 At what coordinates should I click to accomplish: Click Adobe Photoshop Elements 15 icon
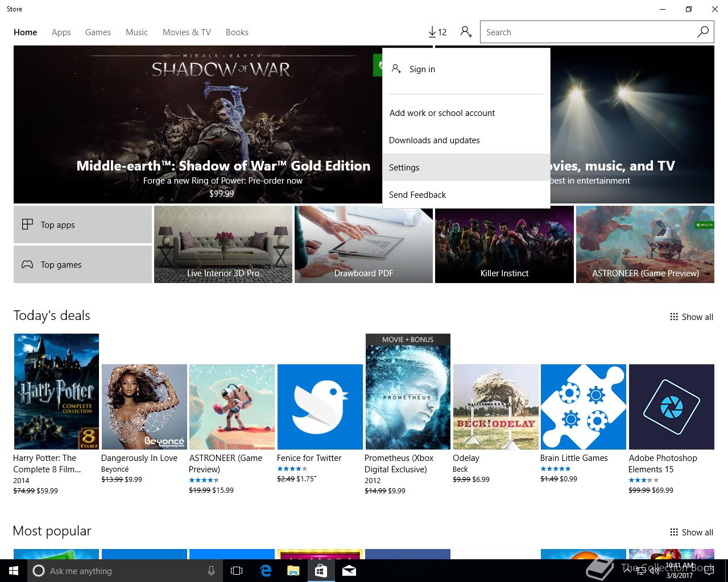coord(672,407)
